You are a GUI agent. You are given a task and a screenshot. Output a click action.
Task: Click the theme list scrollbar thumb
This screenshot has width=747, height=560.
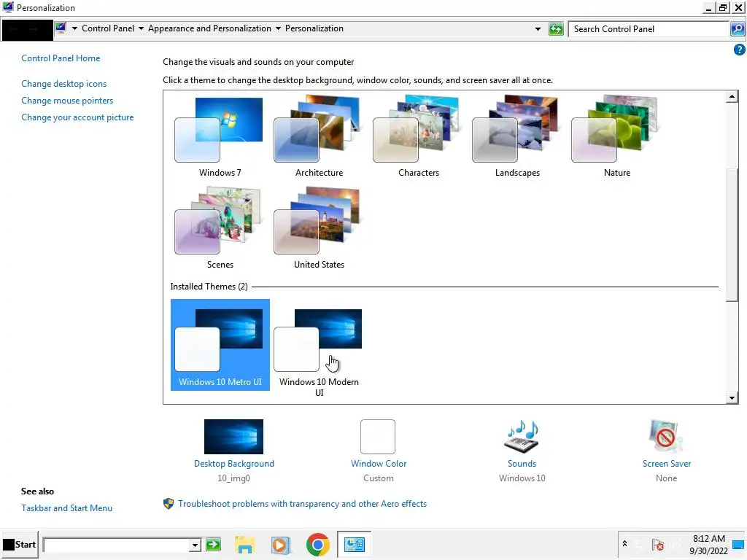(x=732, y=233)
